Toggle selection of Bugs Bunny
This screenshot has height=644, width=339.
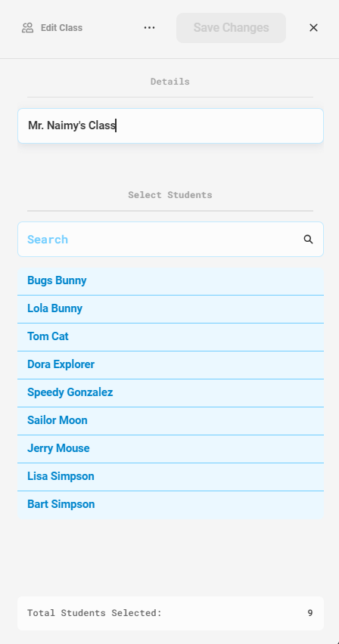170,281
